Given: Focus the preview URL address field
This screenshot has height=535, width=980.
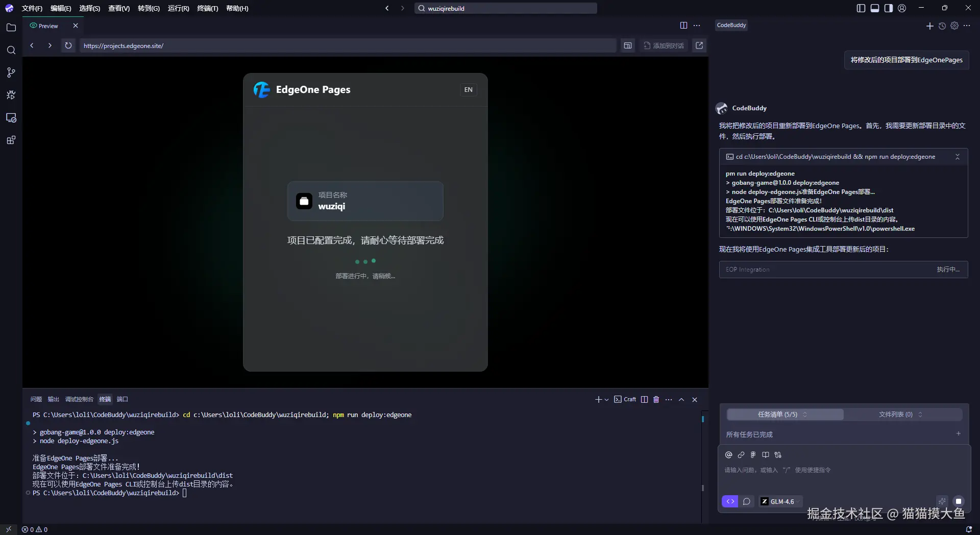Looking at the screenshot, I should coord(347,45).
